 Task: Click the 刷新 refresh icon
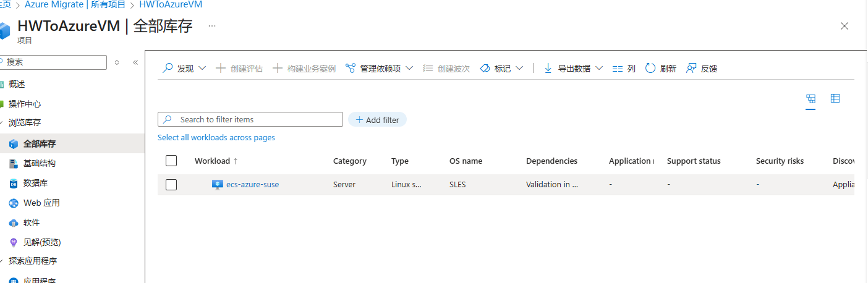tap(650, 69)
